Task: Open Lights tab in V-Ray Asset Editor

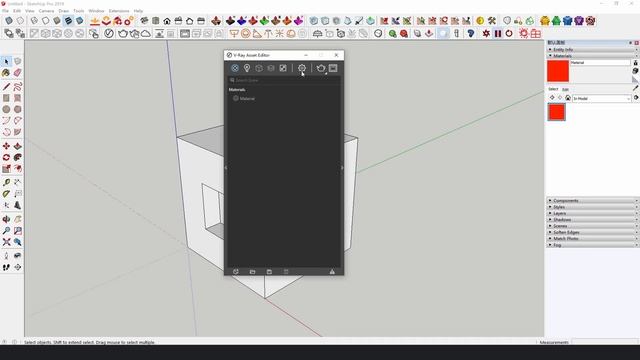Action: pos(247,68)
